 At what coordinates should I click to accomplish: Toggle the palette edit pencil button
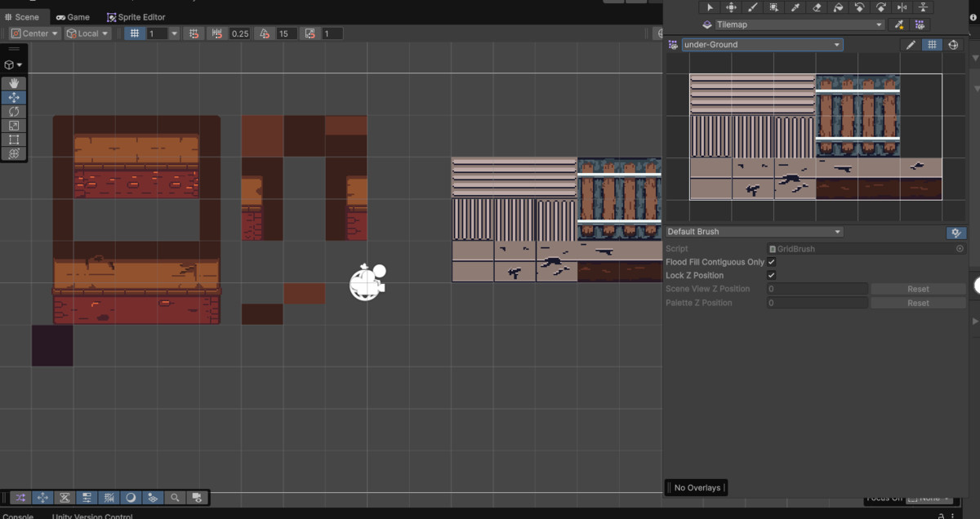click(911, 45)
